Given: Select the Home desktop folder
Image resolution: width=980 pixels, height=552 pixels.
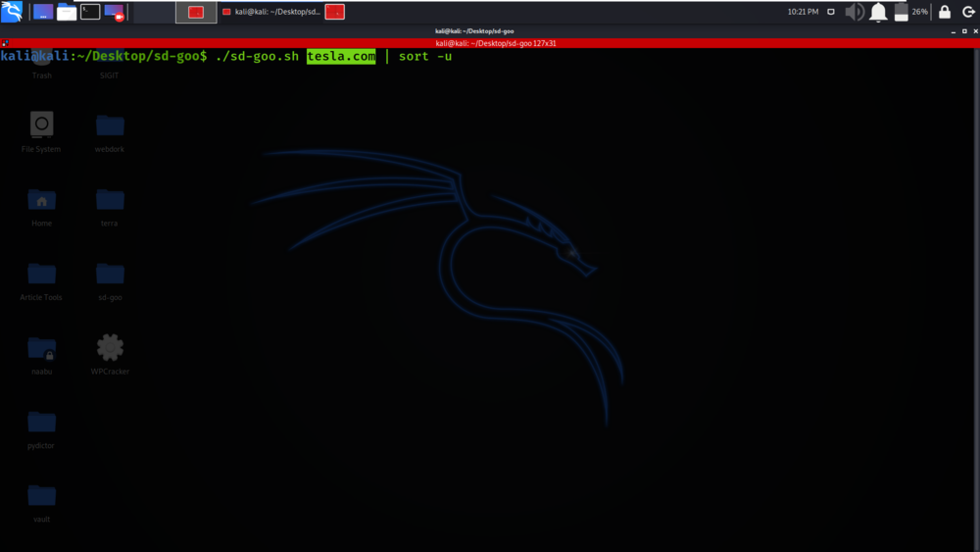Looking at the screenshot, I should [42, 208].
